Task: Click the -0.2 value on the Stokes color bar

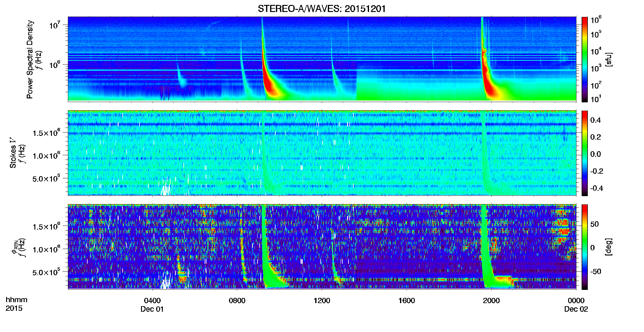Action: (x=597, y=171)
